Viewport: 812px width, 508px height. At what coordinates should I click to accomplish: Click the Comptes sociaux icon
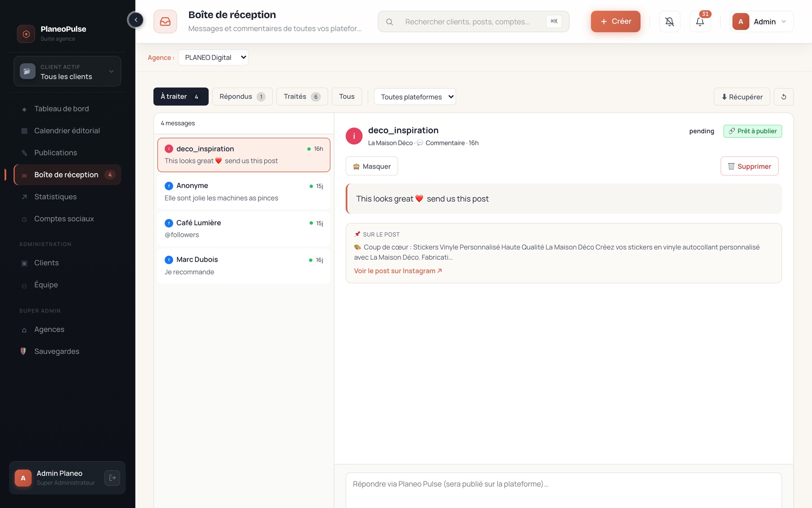[24, 219]
